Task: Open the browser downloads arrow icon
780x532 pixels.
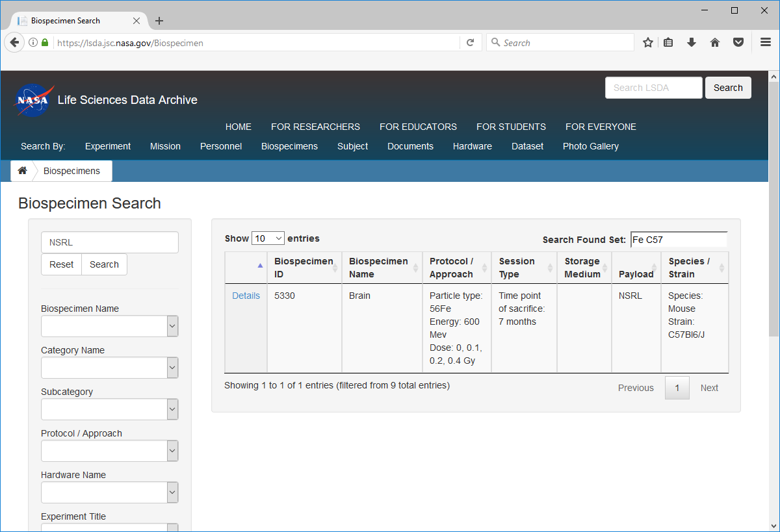Action: (x=692, y=43)
